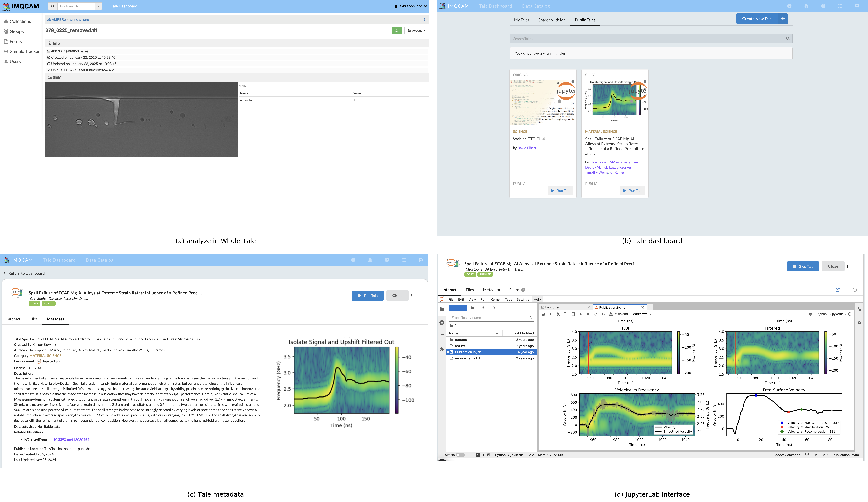The image size is (868, 502).
Task: Restart the kernel icon in notebook toolbar
Action: click(596, 314)
